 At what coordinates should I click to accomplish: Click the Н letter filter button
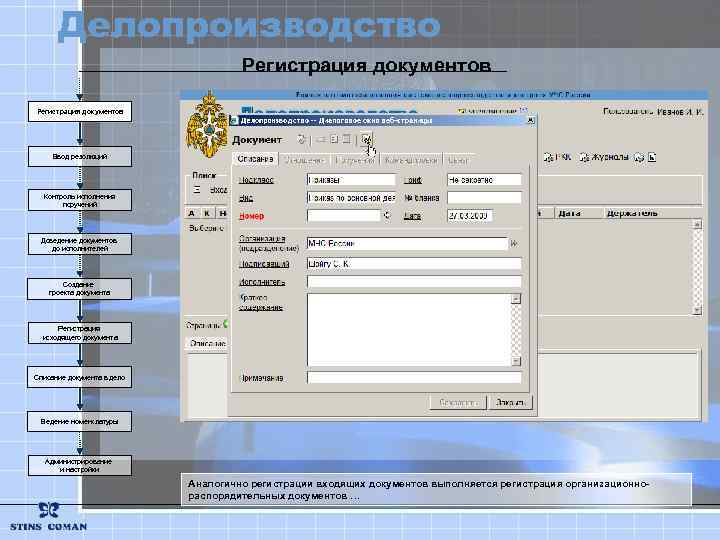click(x=222, y=213)
